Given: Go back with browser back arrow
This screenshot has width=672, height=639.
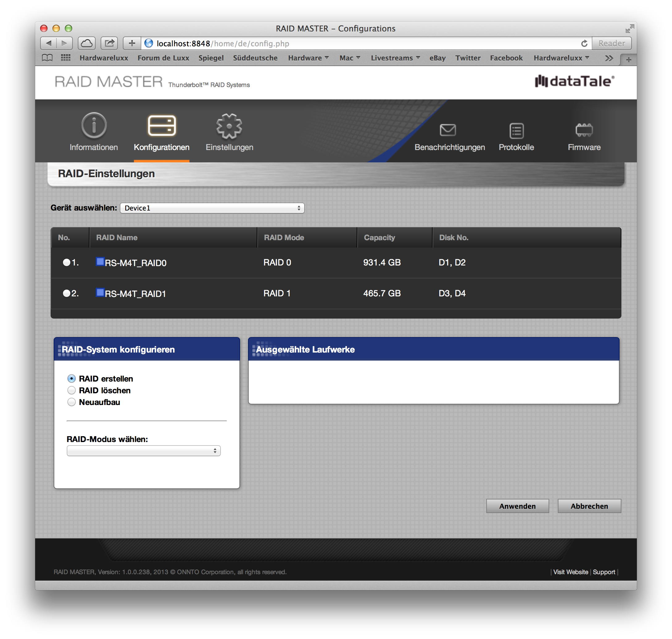Looking at the screenshot, I should (49, 43).
